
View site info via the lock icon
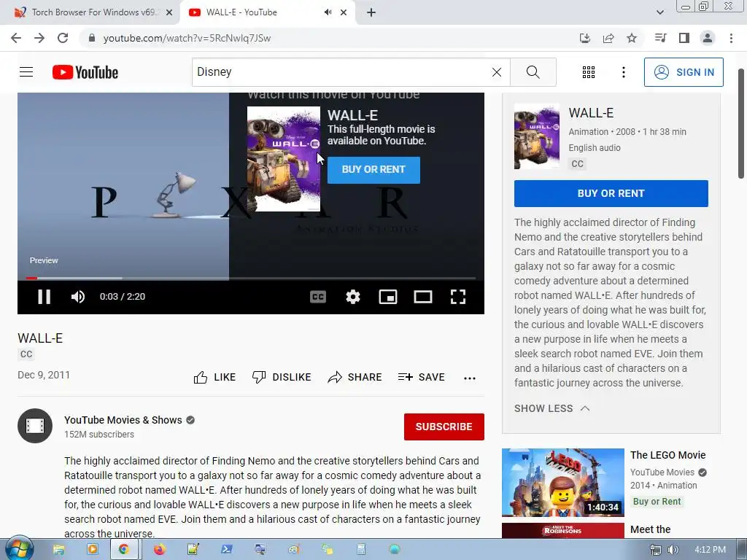point(91,38)
